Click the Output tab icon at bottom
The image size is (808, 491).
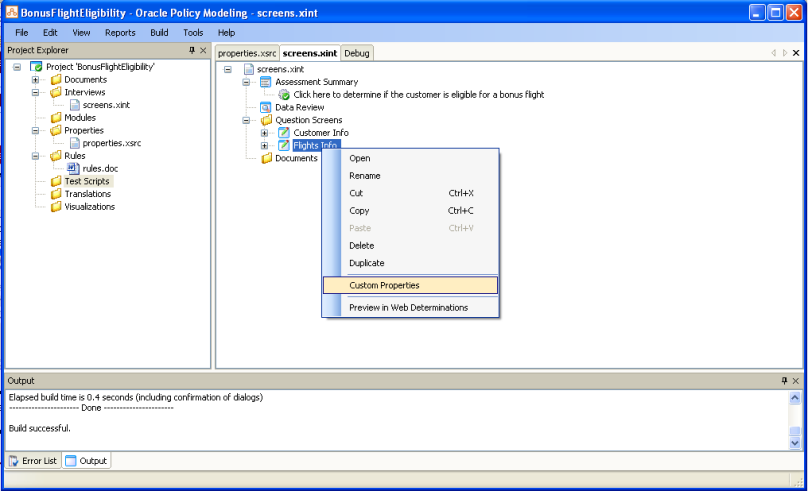pos(71,461)
